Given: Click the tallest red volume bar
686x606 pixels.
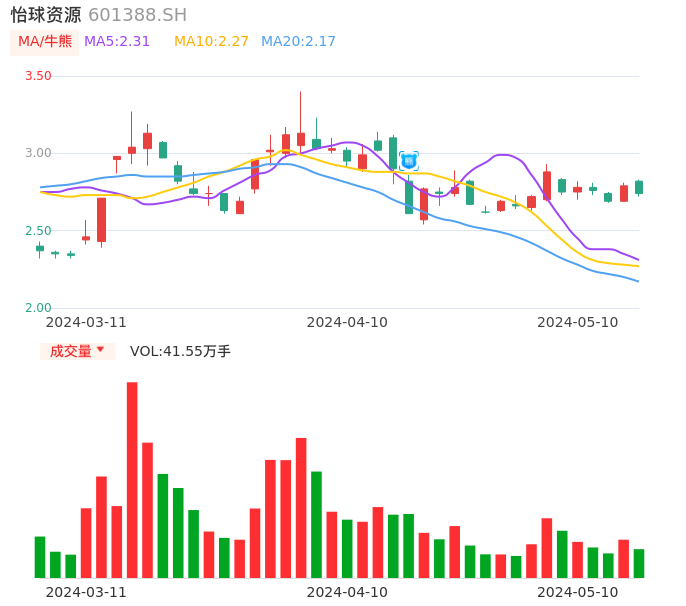Looking at the screenshot, I should click(132, 480).
